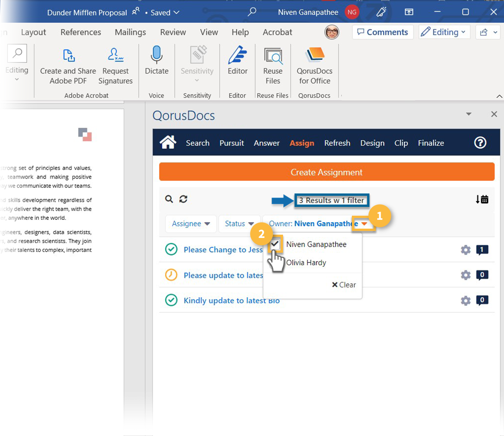The image size is (504, 436).
Task: Click the QorusDocs home icon
Action: pyautogui.click(x=167, y=143)
